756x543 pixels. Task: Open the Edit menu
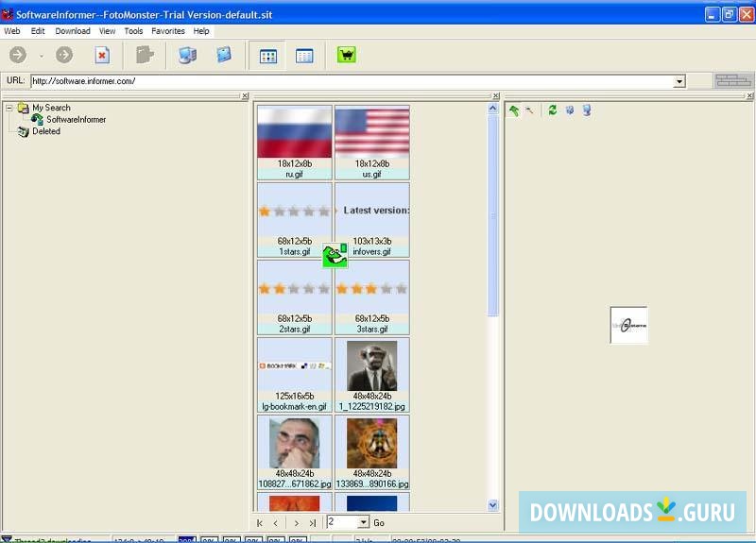38,31
